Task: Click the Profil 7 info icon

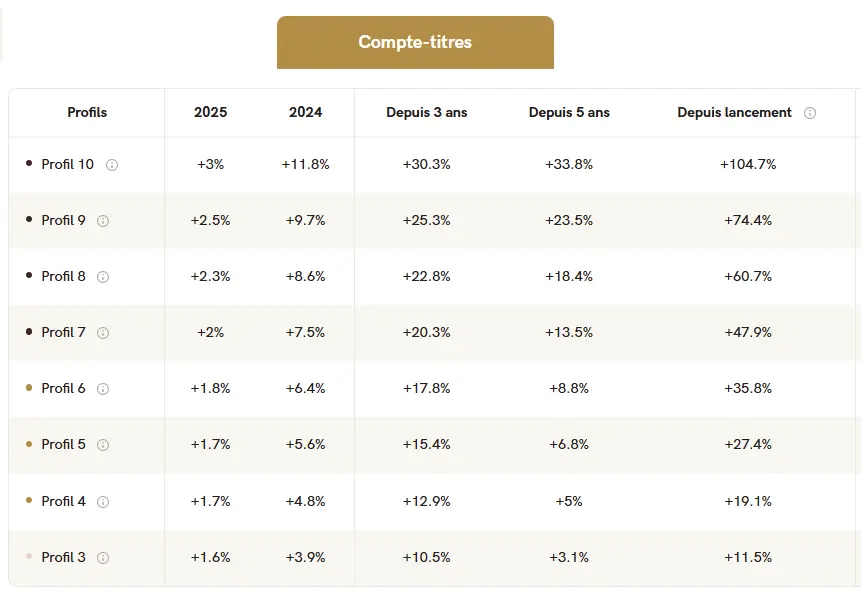Action: click(103, 333)
